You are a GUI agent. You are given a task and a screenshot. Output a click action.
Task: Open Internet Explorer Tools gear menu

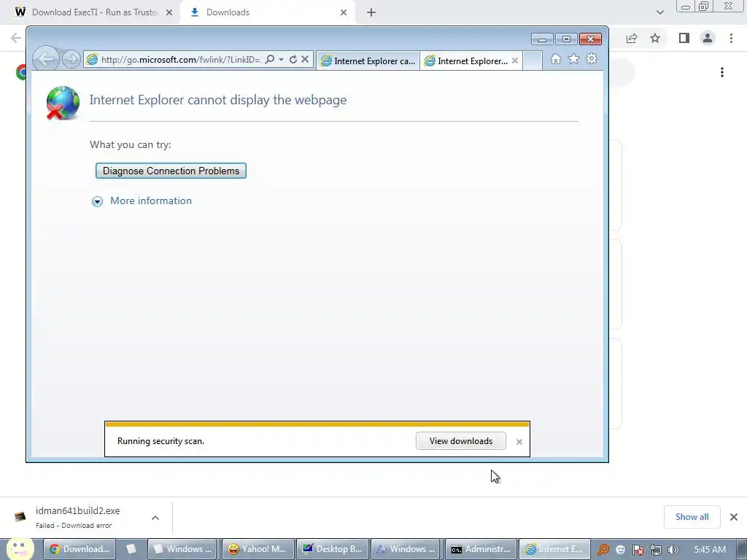pos(592,59)
